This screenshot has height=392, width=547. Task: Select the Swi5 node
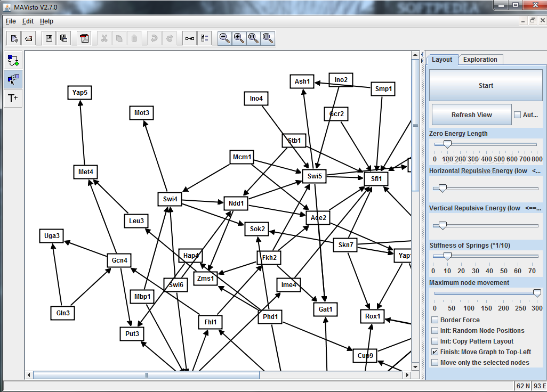click(x=315, y=176)
